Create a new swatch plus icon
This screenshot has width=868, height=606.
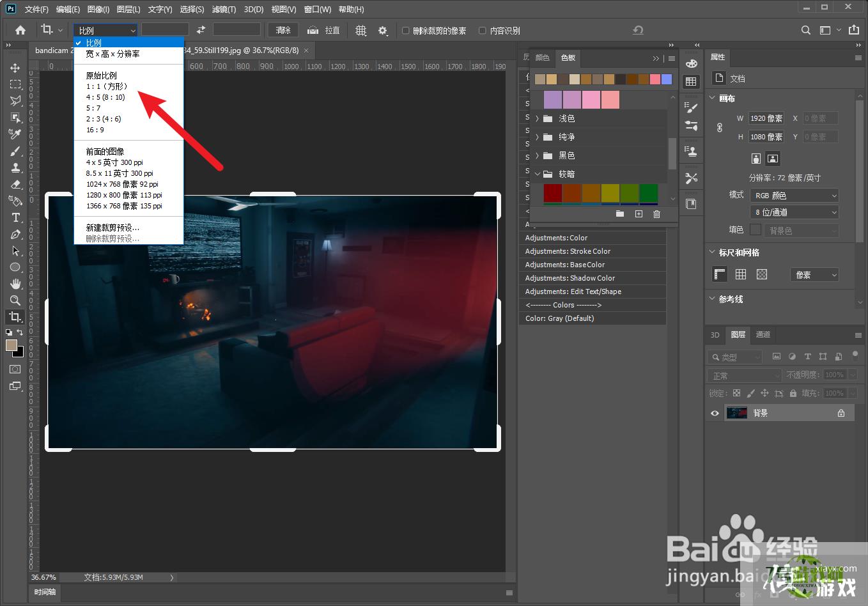[x=639, y=214]
